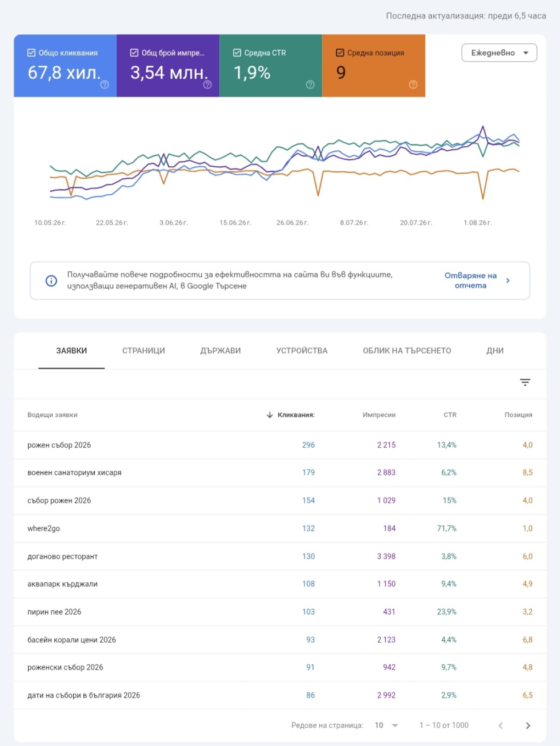This screenshot has width=560, height=746.
Task: Click the purple Общ брой импресии card
Action: coord(168,66)
